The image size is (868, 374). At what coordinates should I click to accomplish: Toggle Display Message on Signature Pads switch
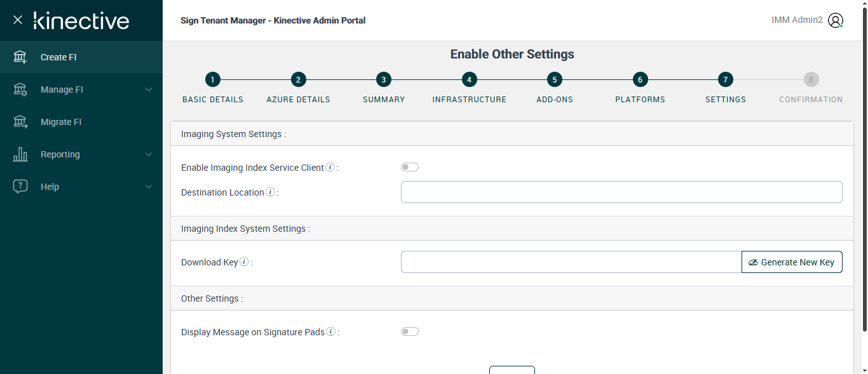[410, 331]
